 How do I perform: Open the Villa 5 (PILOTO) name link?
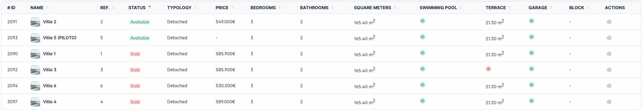[x=60, y=38]
